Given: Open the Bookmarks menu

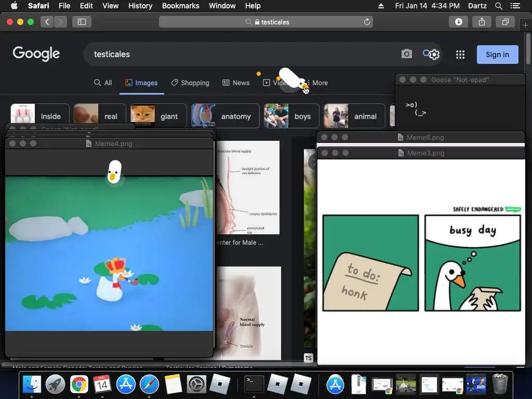Looking at the screenshot, I should [180, 6].
